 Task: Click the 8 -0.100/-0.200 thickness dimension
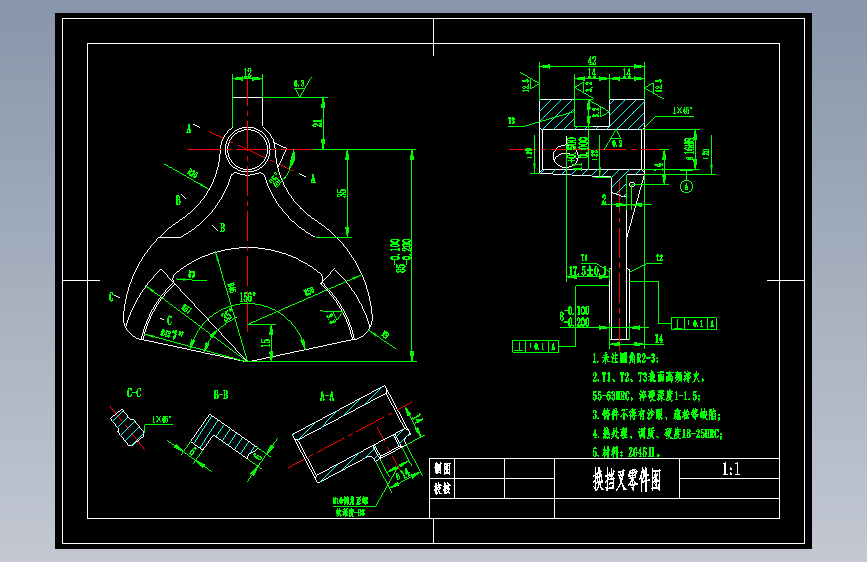(575, 316)
